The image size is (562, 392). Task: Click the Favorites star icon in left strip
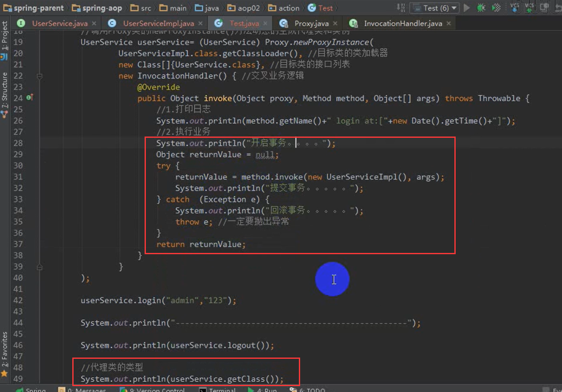(x=4, y=374)
